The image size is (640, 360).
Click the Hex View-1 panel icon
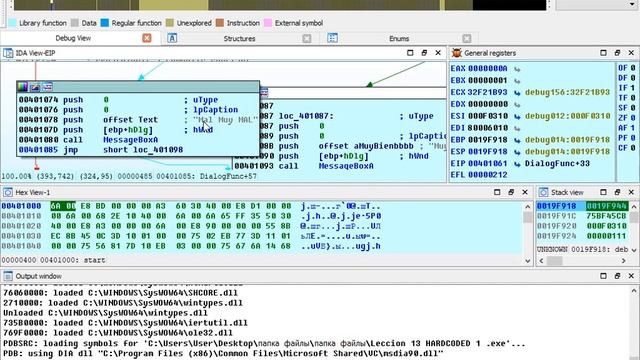[8, 192]
